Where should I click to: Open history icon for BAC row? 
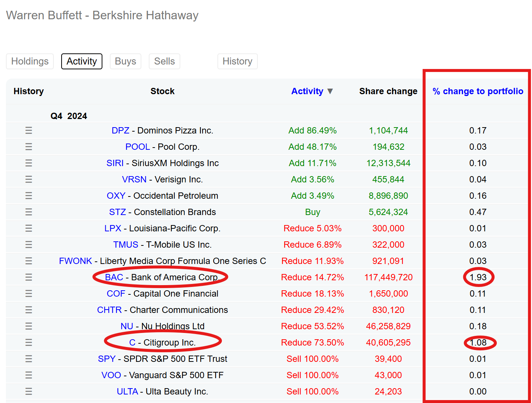(x=29, y=277)
